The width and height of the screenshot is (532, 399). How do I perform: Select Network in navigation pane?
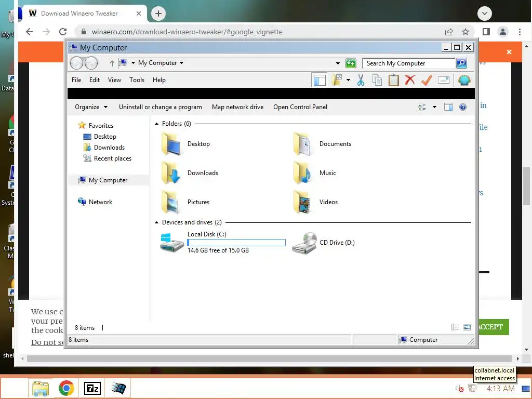tap(100, 202)
